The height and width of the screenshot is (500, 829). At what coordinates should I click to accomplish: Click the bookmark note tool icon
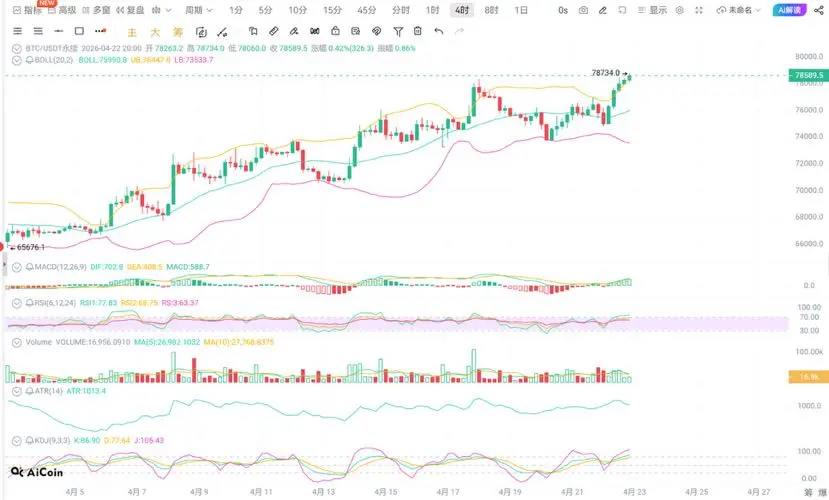click(x=253, y=31)
